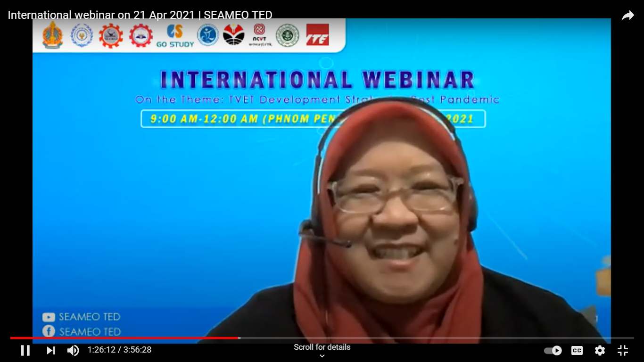
Task: Click the unplayed part of timeline
Action: tap(437, 338)
